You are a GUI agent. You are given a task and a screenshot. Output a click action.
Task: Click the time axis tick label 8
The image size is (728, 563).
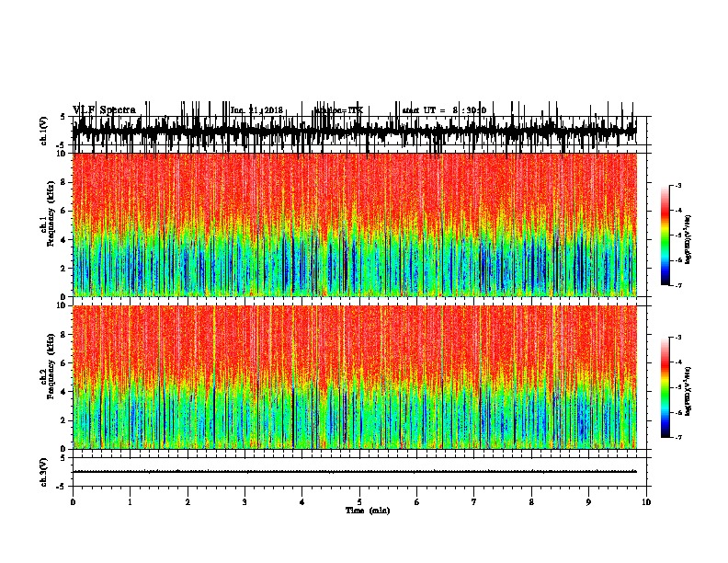531,502
